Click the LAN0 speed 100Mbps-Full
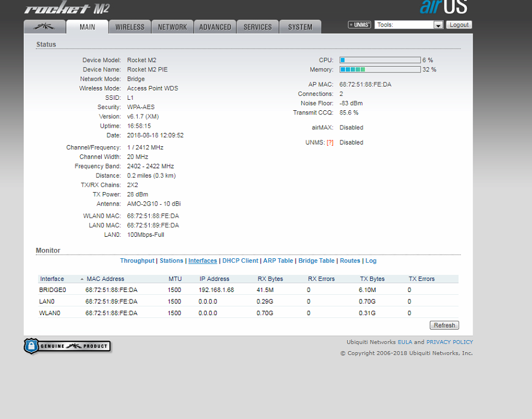Screen dimensions: 532x419 pos(146,235)
